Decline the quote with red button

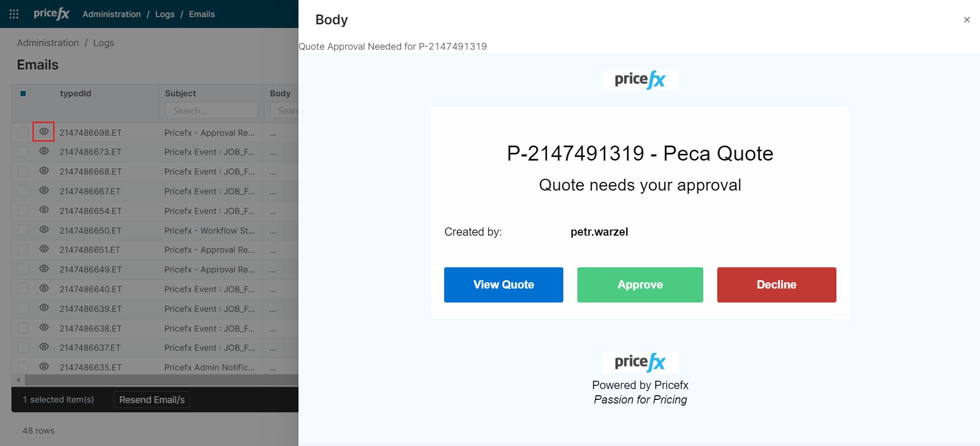coord(776,285)
